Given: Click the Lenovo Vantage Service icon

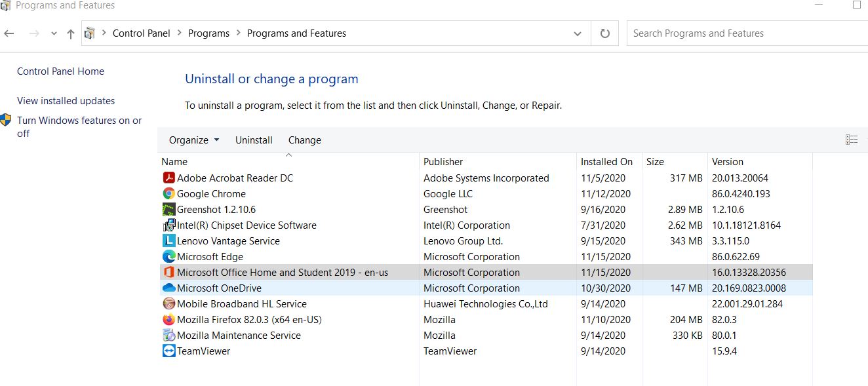Looking at the screenshot, I should [x=168, y=241].
